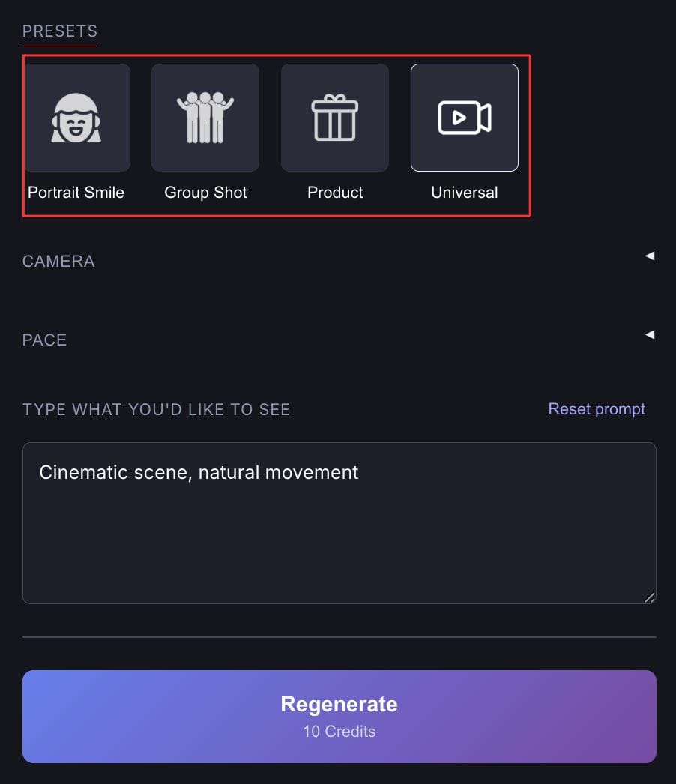Screen dimensions: 676x784
Task: Click the Product text label
Action: pyautogui.click(x=335, y=193)
